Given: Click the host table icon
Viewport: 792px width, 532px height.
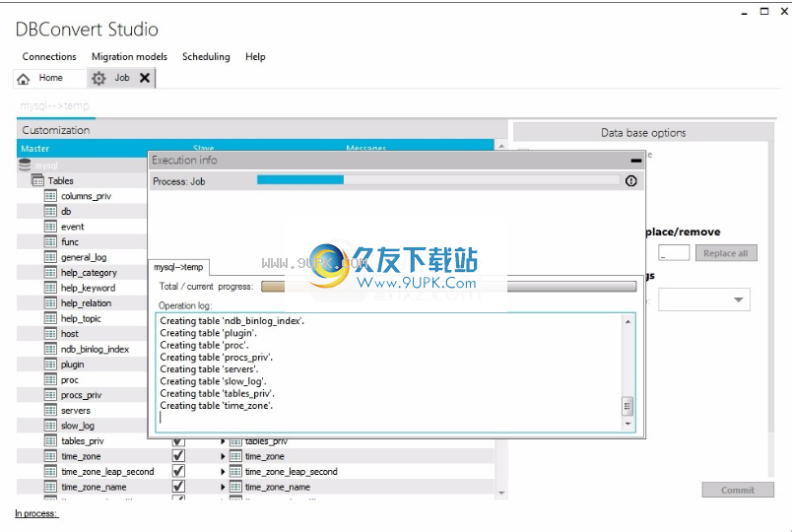Looking at the screenshot, I should point(50,333).
